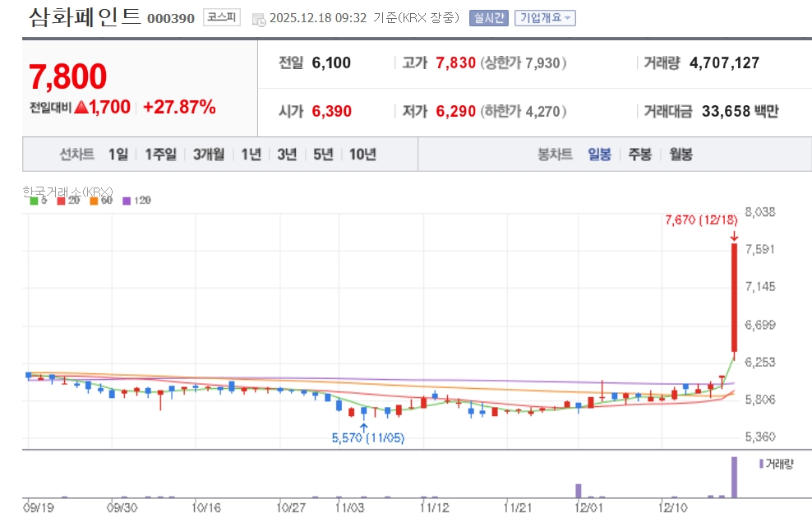Show the 1년 line chart
812x527 pixels.
(x=251, y=154)
